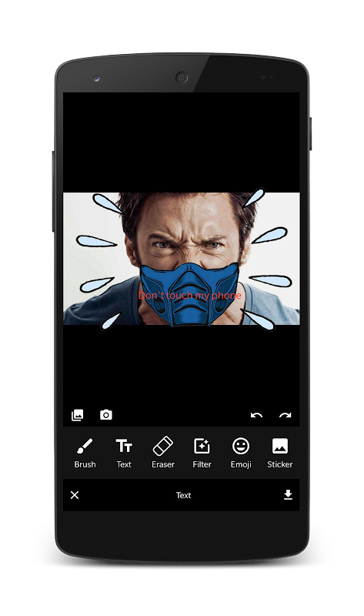Image resolution: width=364 pixels, height=616 pixels.
Task: Open the photo gallery icon
Action: point(78,415)
